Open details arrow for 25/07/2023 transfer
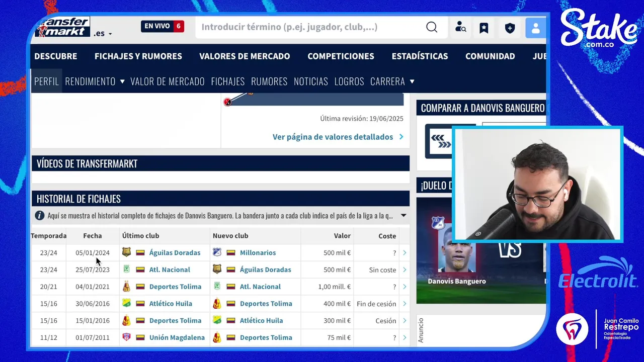This screenshot has width=644, height=362. point(405,270)
